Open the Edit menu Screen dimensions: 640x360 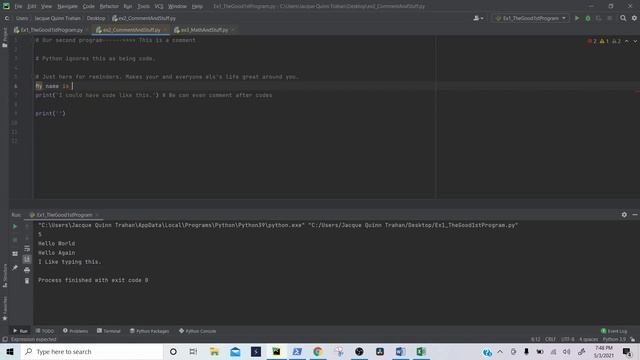[x=31, y=6]
